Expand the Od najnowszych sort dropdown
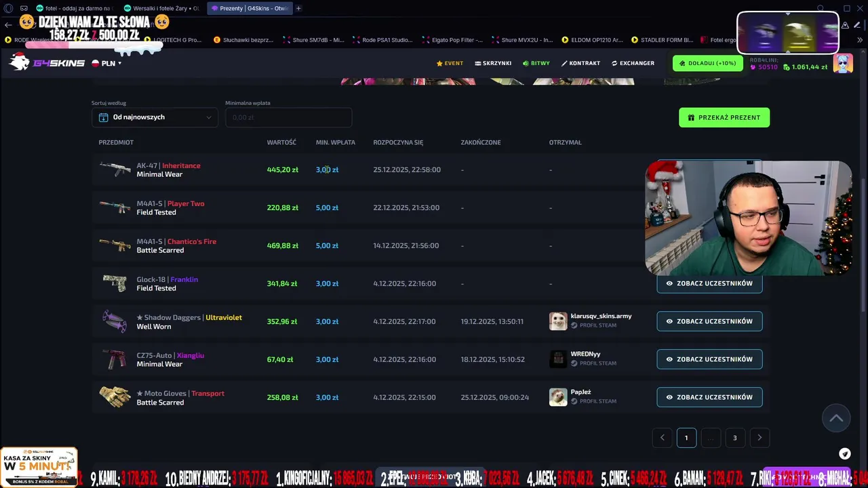The height and width of the screenshot is (488, 868). (155, 117)
